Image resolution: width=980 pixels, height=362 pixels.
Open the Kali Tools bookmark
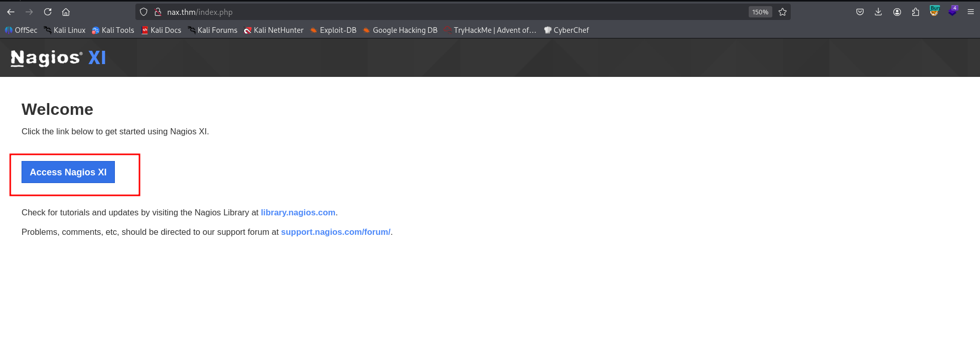click(113, 30)
